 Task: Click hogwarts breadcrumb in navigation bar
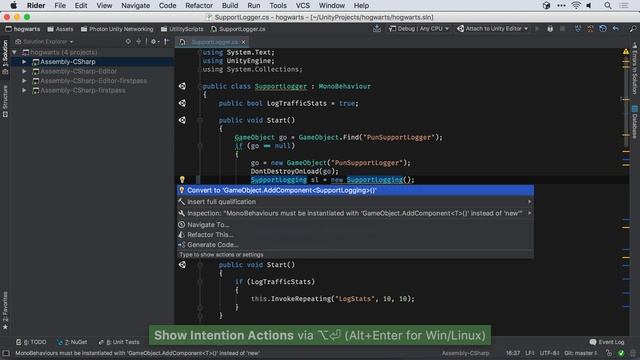click(x=23, y=29)
